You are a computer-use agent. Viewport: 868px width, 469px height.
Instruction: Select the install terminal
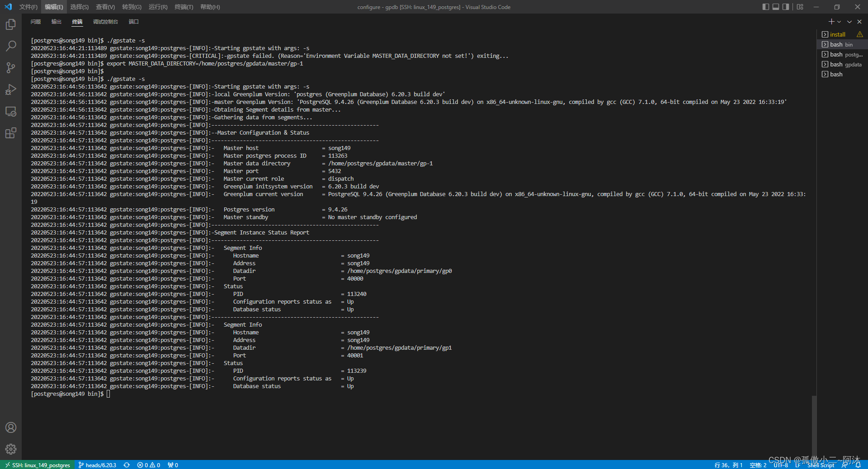pyautogui.click(x=838, y=34)
